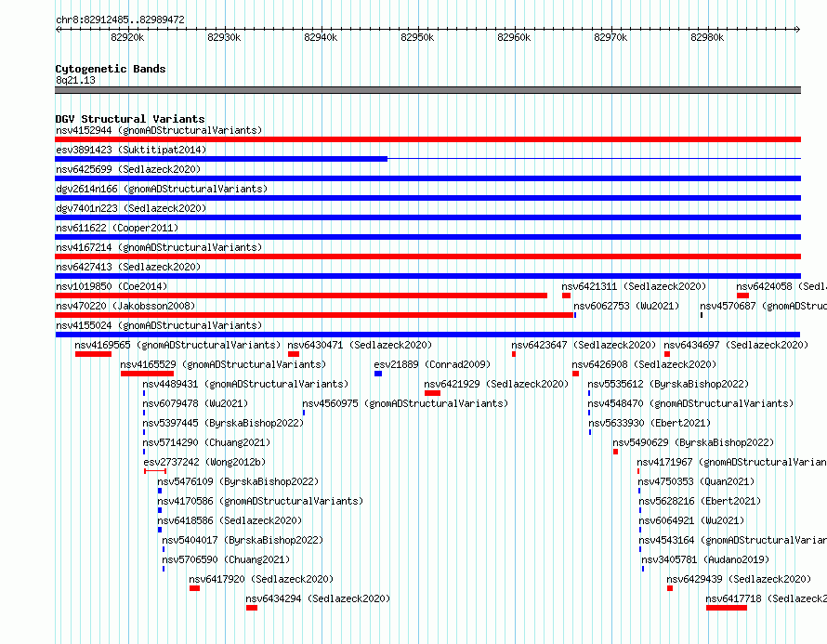Click nsv4560975 gnomADStructuralVariants label

[405, 403]
